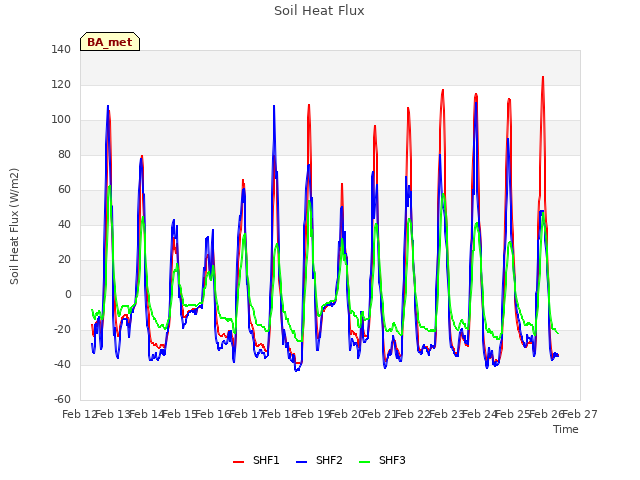Click the -40 y-axis tick label

tap(62, 364)
